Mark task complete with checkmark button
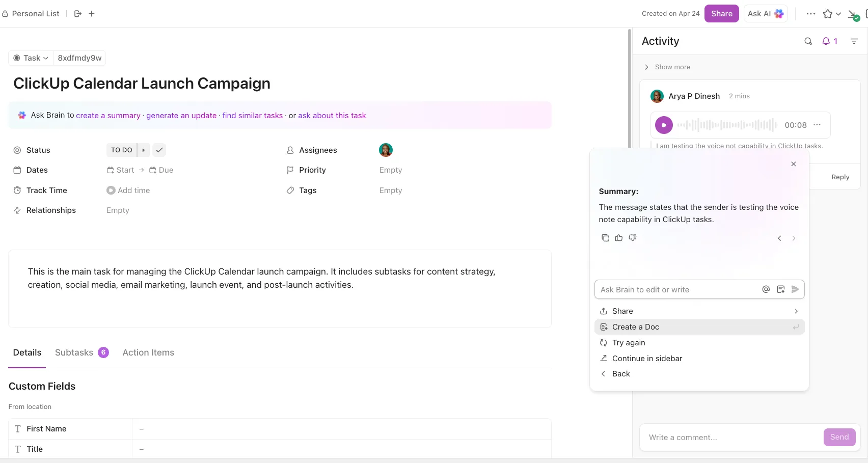 tap(159, 150)
